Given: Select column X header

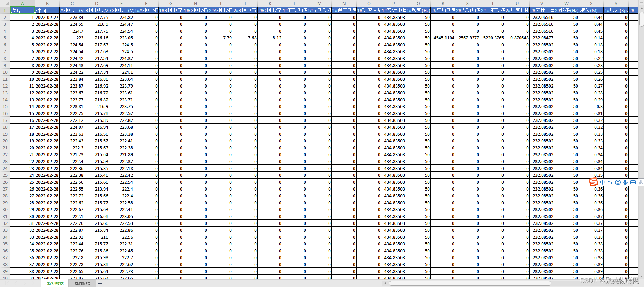Looking at the screenshot, I should 591,3.
